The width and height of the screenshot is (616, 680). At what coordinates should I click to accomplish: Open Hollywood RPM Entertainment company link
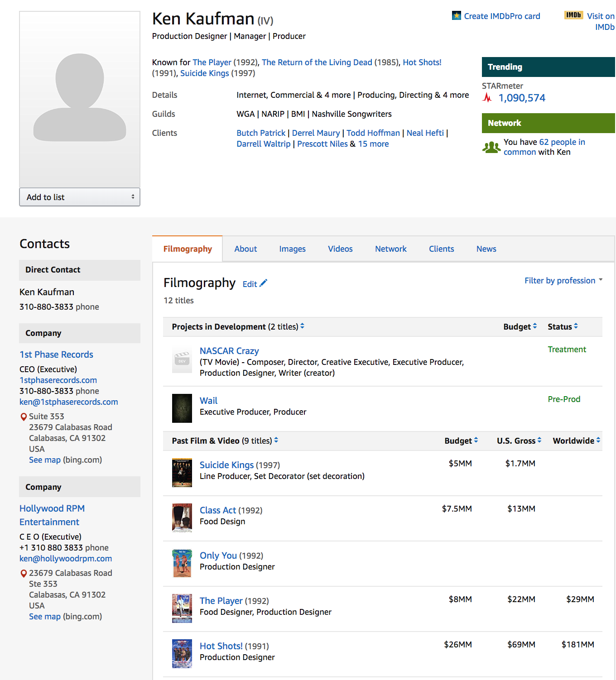click(x=52, y=515)
